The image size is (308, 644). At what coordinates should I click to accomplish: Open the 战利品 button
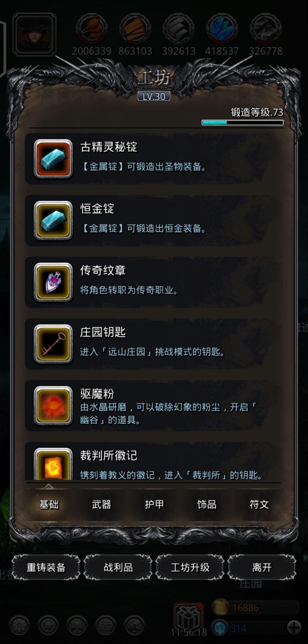pos(118,567)
